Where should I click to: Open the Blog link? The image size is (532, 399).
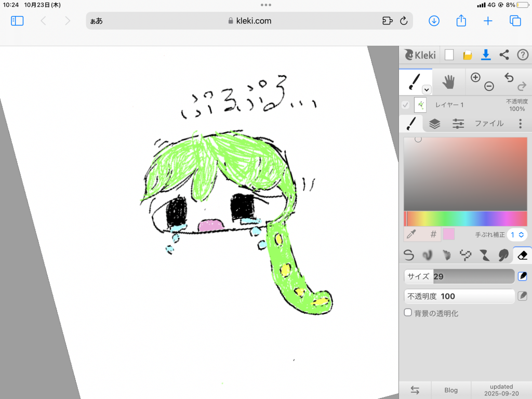point(451,390)
